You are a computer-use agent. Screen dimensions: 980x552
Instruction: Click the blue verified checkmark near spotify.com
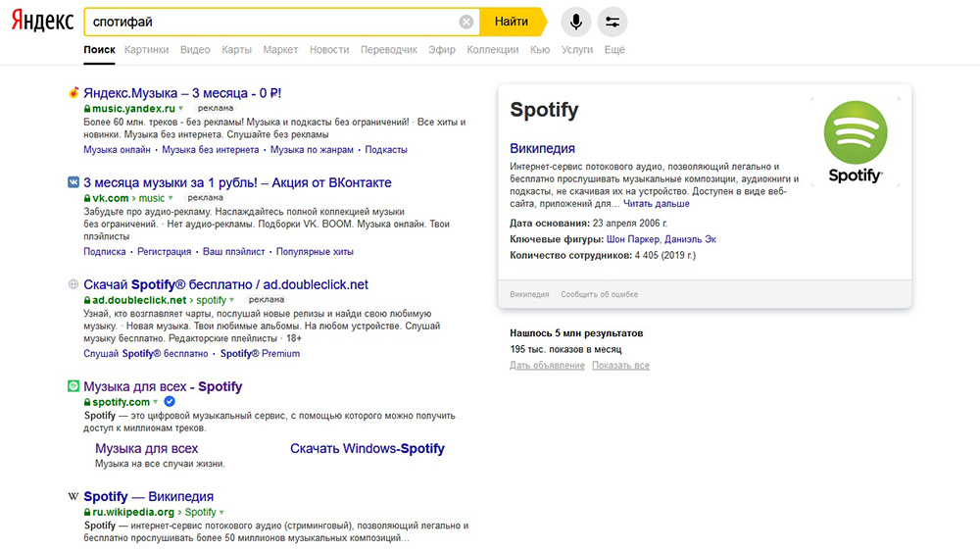point(170,402)
